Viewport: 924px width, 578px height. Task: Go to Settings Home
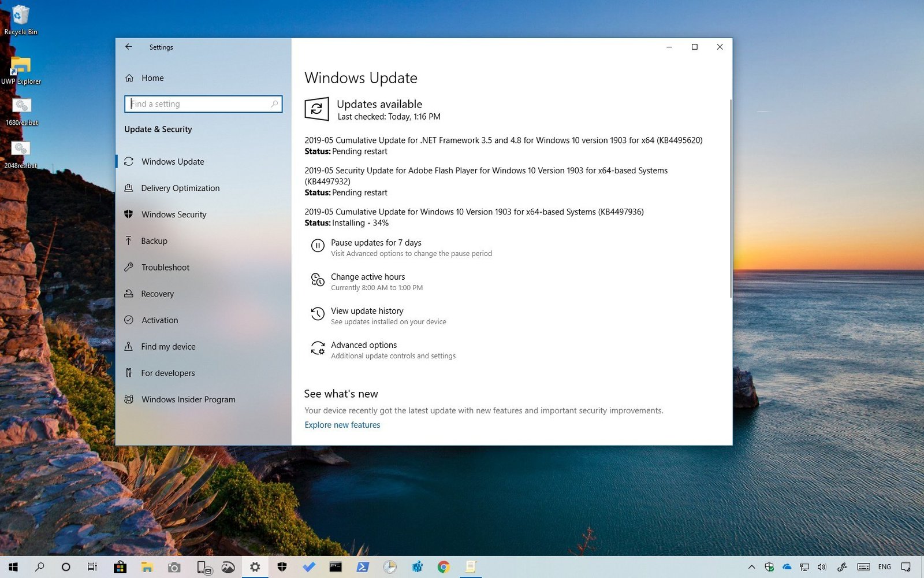click(152, 78)
